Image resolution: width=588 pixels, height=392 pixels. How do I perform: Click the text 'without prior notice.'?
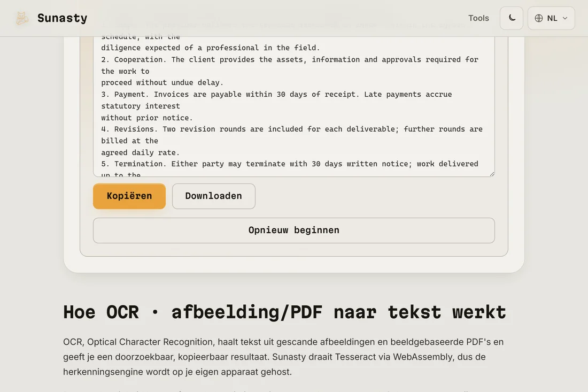pos(146,118)
